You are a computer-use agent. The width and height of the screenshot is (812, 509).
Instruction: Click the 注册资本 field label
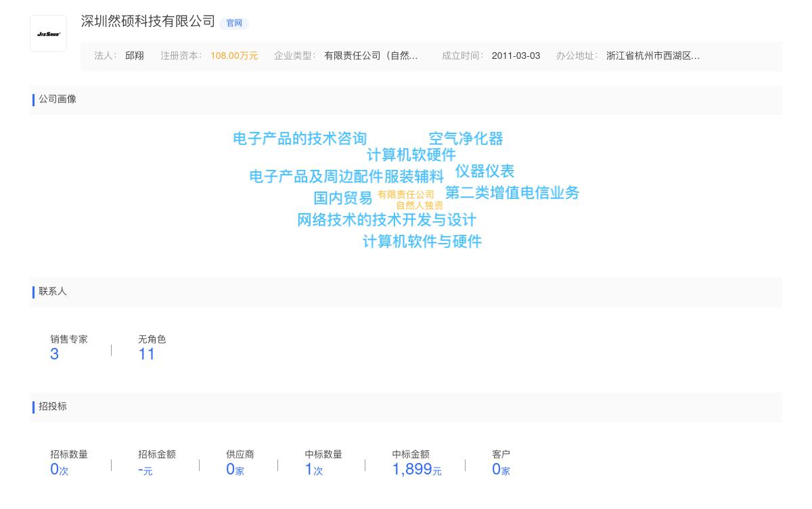point(181,56)
